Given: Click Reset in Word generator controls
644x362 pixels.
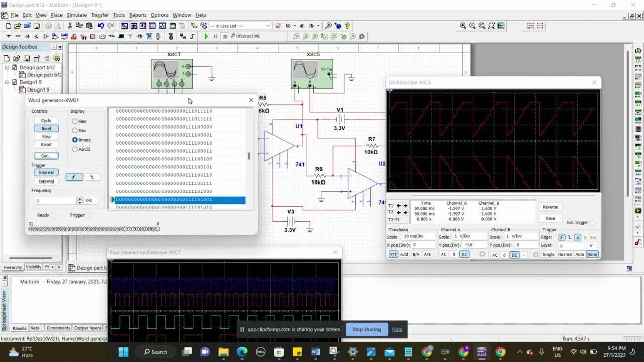Looking at the screenshot, I should 46,145.
